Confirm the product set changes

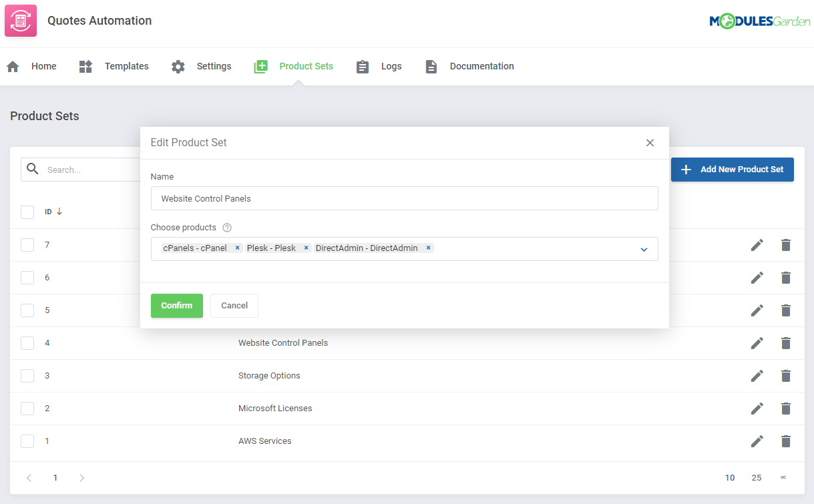pos(176,305)
